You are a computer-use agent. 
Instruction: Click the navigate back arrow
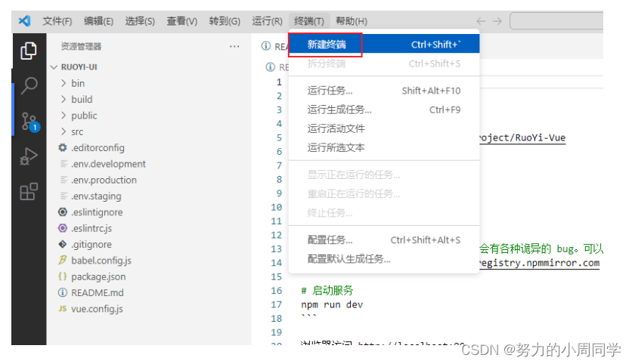pyautogui.click(x=481, y=21)
